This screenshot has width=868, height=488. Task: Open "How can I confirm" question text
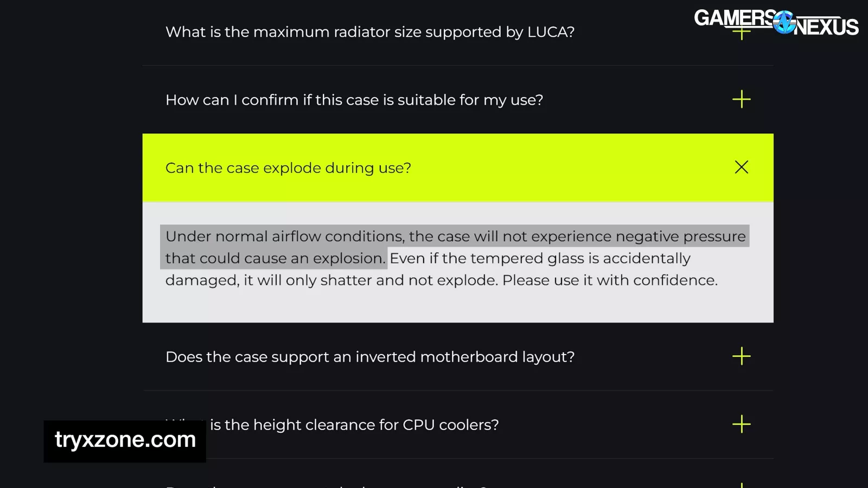tap(354, 100)
